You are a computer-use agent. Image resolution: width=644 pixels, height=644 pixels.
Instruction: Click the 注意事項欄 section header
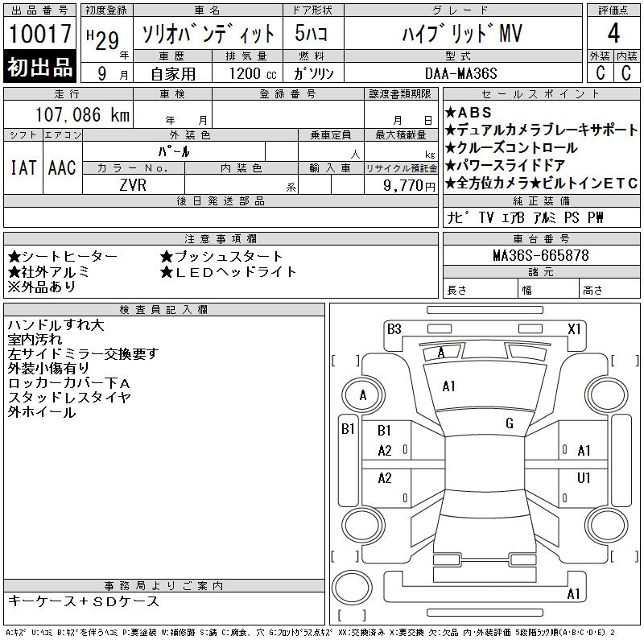pyautogui.click(x=221, y=238)
